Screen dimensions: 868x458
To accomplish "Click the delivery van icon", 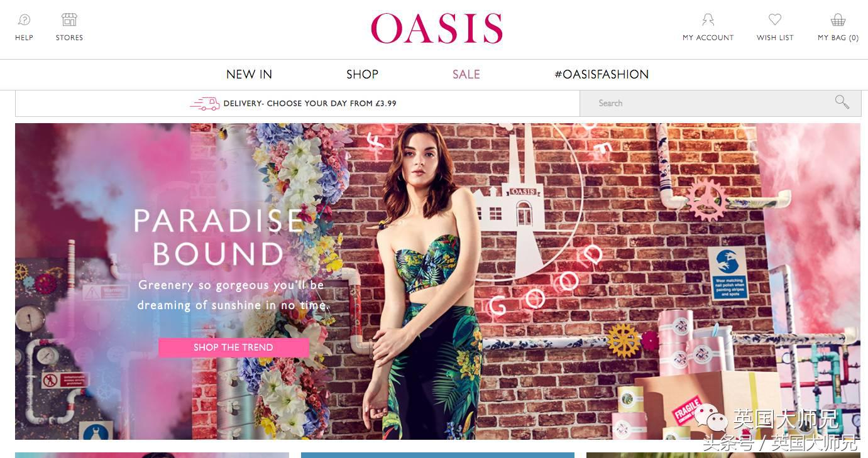I will coord(205,104).
